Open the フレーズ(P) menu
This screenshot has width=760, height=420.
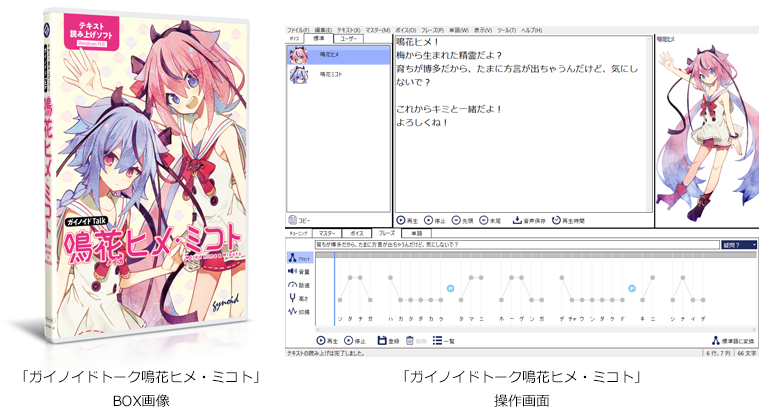(x=432, y=30)
